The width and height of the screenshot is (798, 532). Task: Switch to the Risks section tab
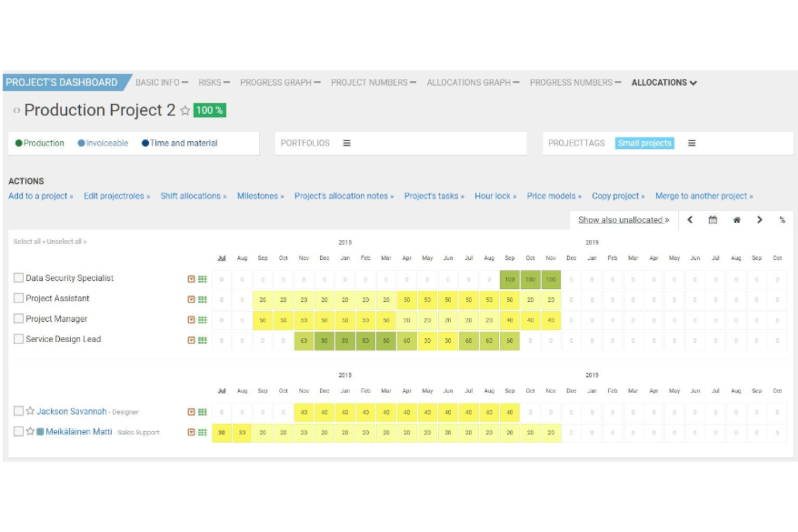coord(214,82)
